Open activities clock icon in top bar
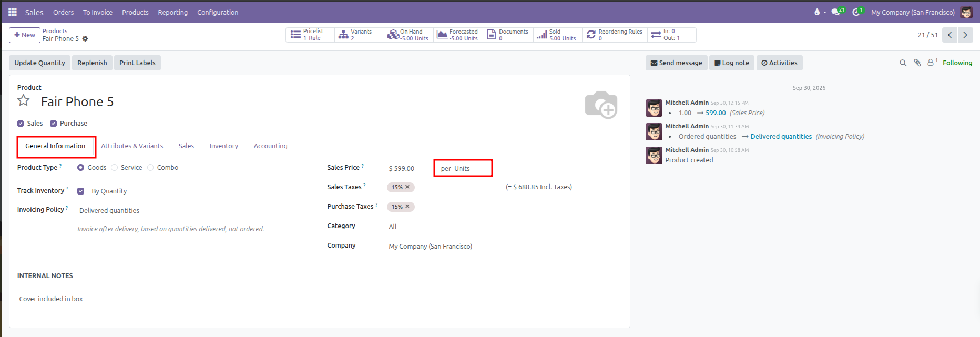The height and width of the screenshot is (337, 980). pos(857,12)
